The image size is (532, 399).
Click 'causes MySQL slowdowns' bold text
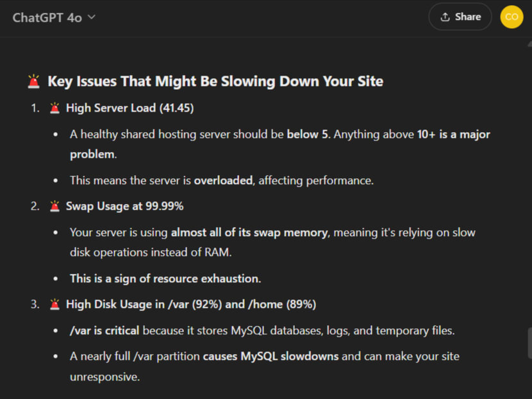[270, 356]
